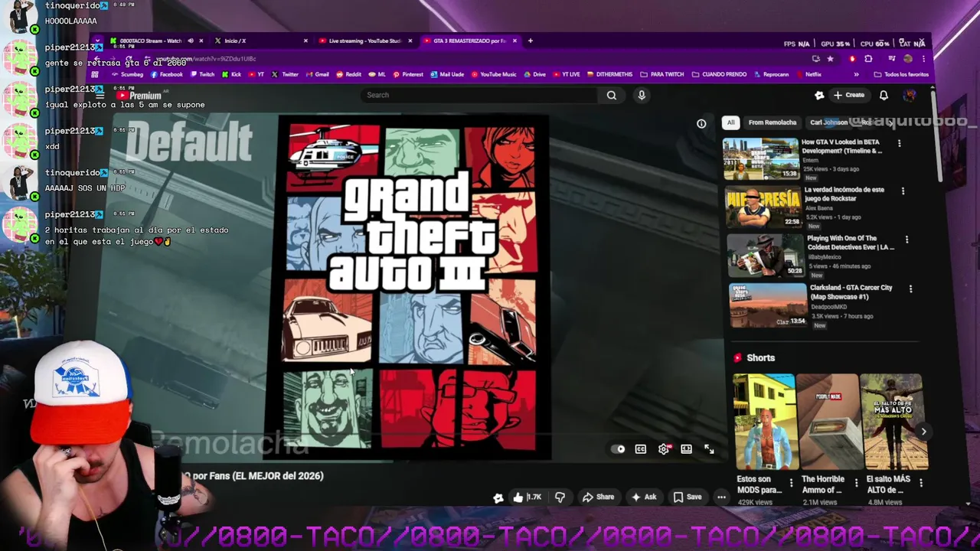The height and width of the screenshot is (551, 980).
Task: Open Playing With One Of The Coldest title
Action: (851, 243)
